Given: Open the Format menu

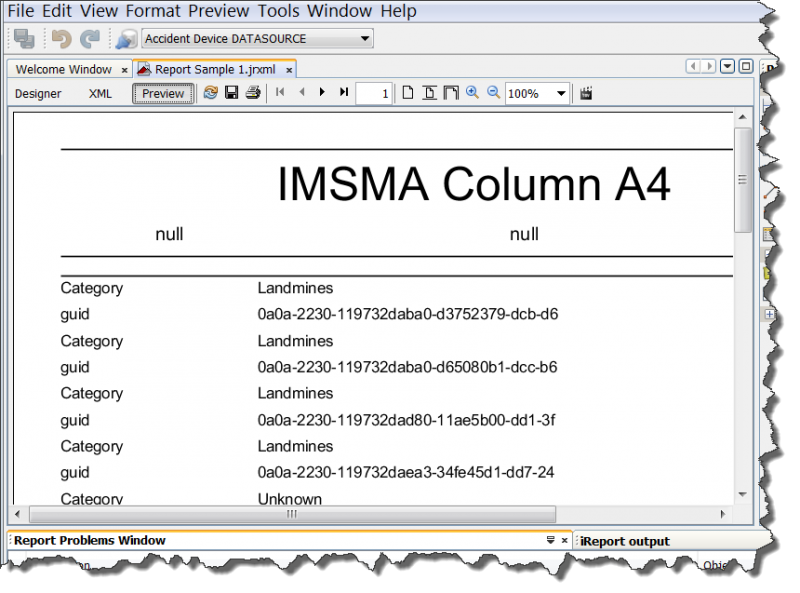Looking at the screenshot, I should click(153, 12).
